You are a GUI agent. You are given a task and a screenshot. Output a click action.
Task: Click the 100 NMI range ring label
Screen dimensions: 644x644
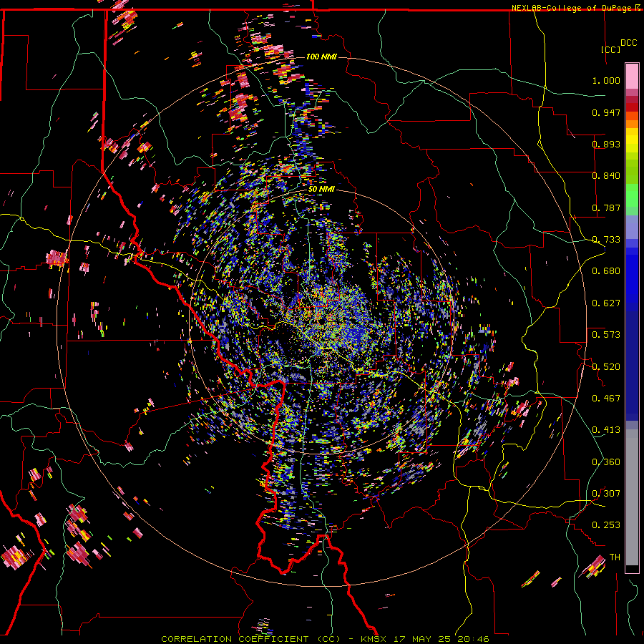click(321, 57)
